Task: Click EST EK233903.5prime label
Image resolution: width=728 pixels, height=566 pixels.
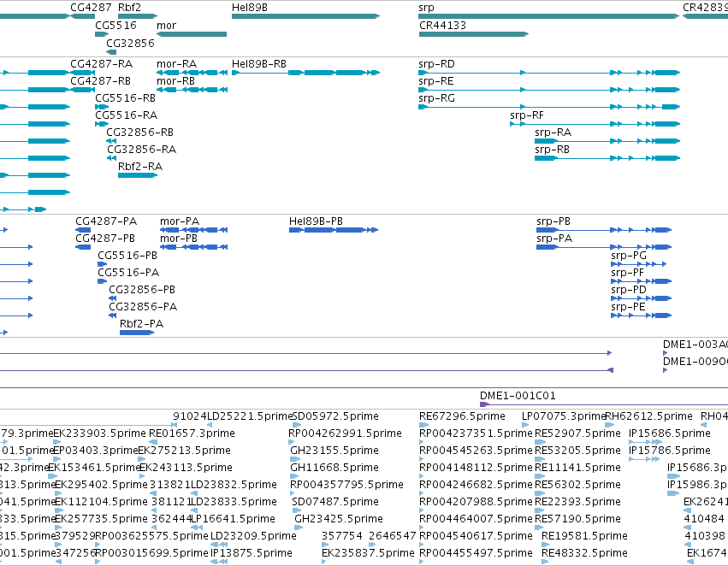Action: pos(100,433)
